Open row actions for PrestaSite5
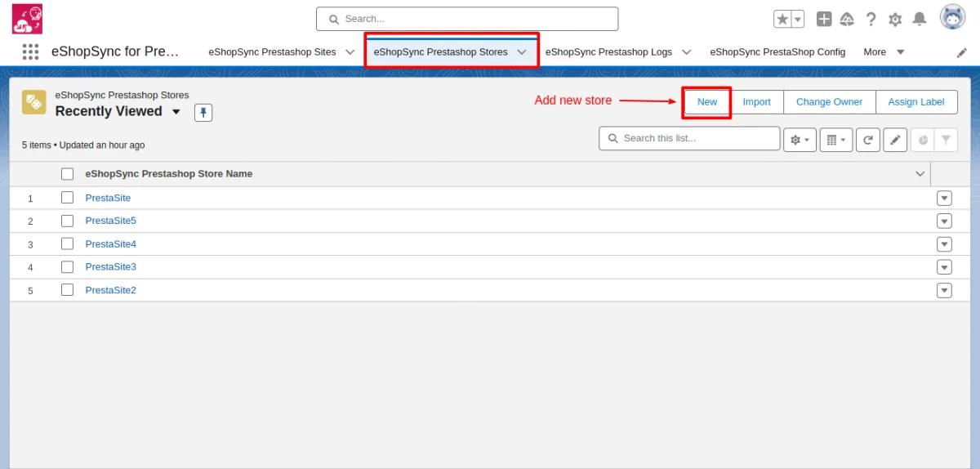 point(945,221)
